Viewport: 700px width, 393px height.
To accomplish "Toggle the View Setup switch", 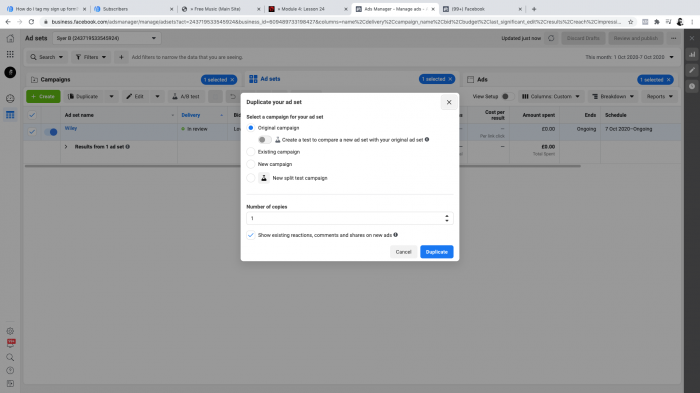I will click(507, 96).
